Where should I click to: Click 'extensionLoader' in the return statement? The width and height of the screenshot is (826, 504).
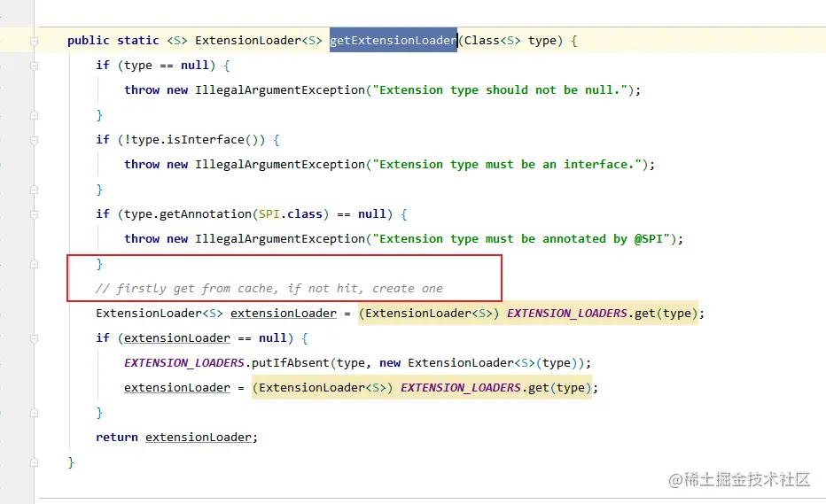(198, 437)
